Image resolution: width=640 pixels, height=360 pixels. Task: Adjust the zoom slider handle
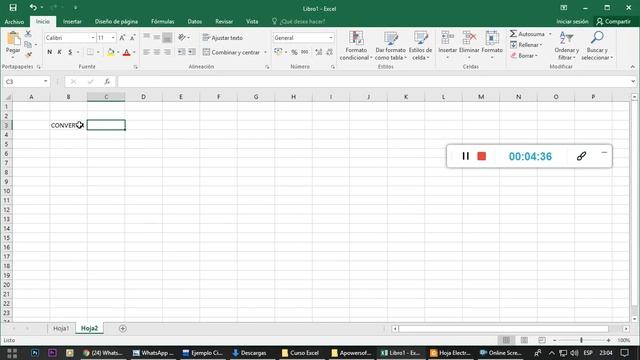(581, 340)
